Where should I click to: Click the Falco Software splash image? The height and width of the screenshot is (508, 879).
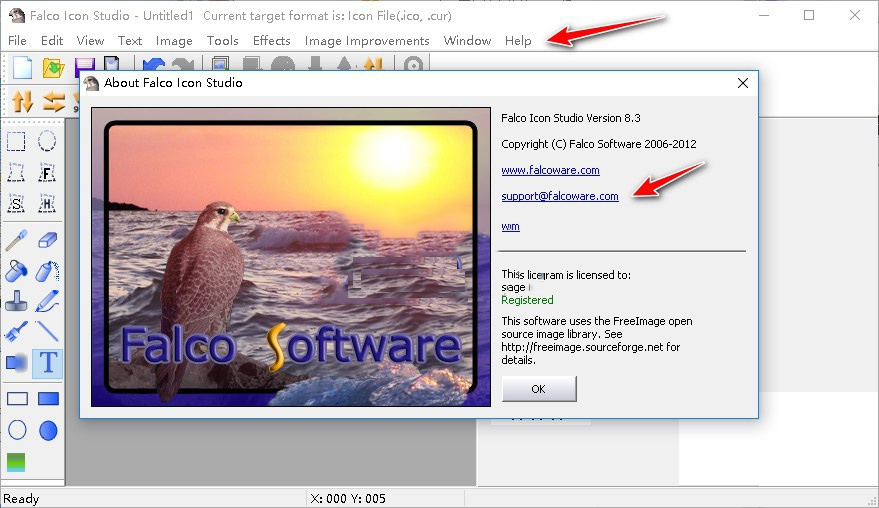(291, 257)
